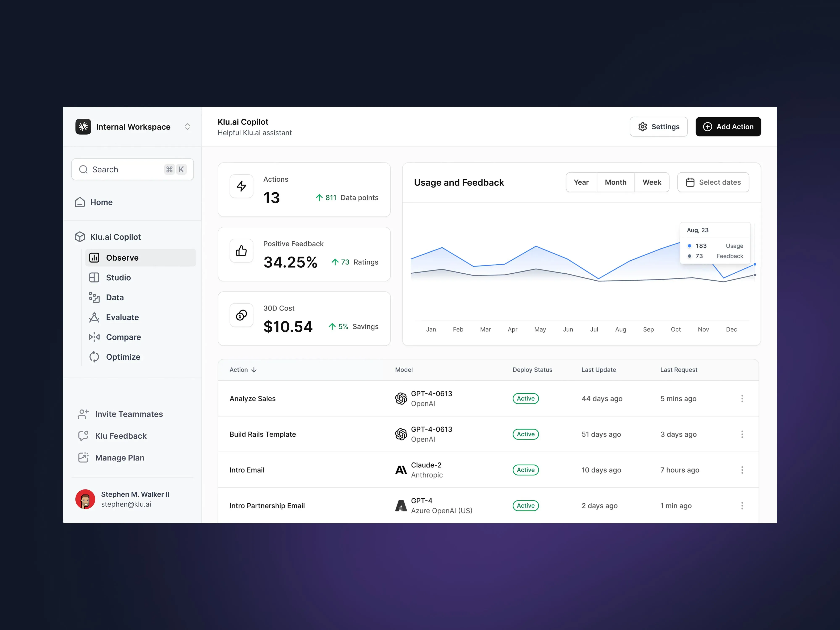Switch chart range to Month
This screenshot has width=840, height=630.
coord(616,182)
